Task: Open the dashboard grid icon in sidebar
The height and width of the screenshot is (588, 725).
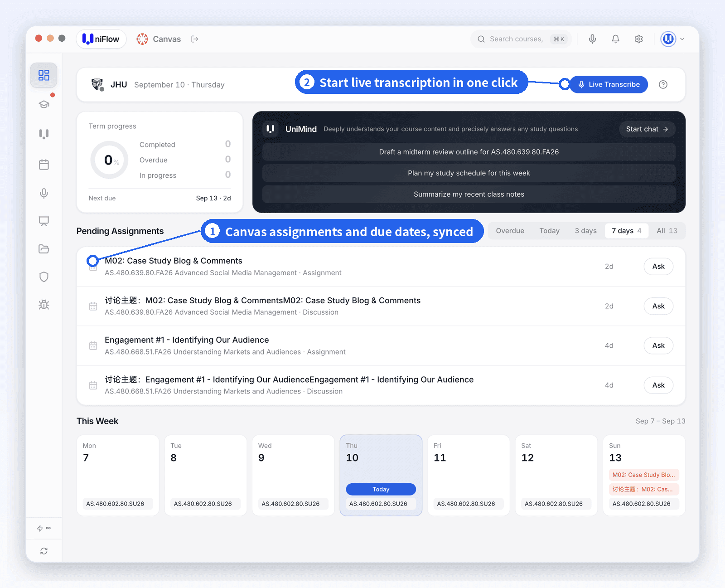Action: pos(44,75)
